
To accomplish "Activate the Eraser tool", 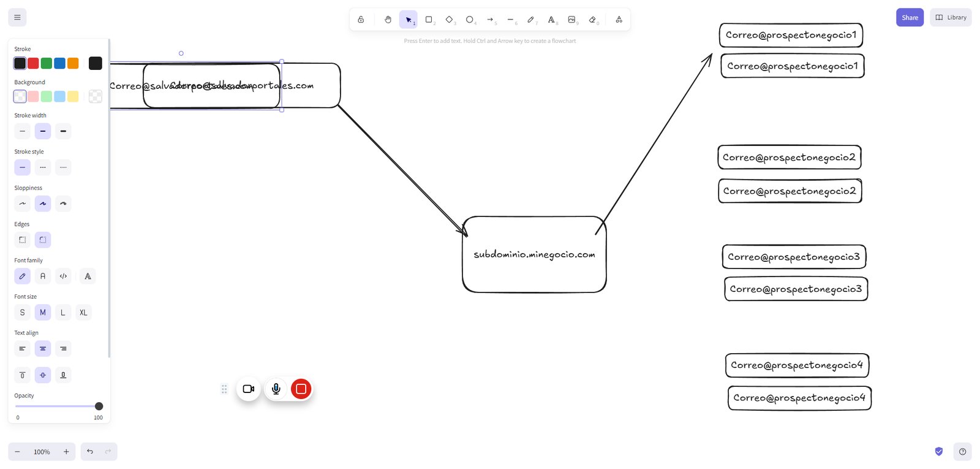I will coord(592,20).
